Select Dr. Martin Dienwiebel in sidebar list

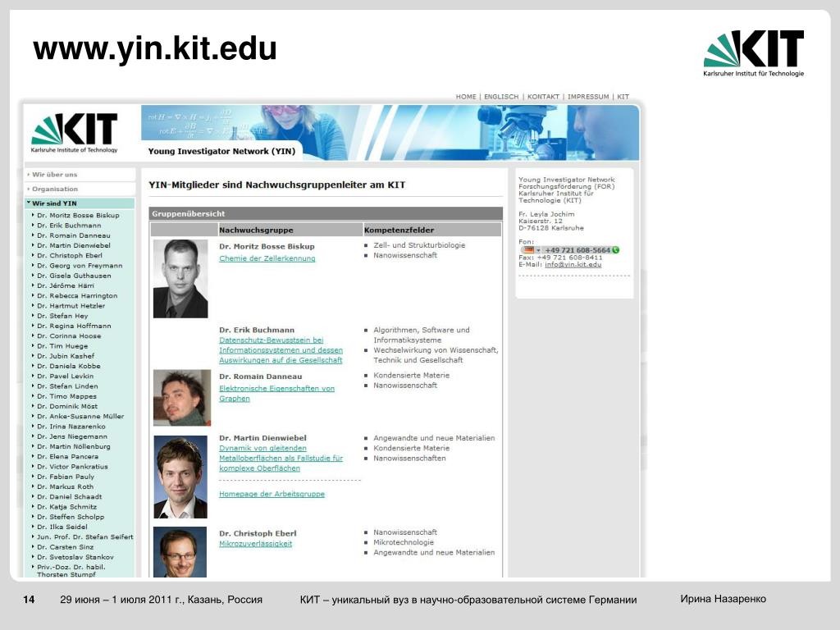click(x=73, y=245)
